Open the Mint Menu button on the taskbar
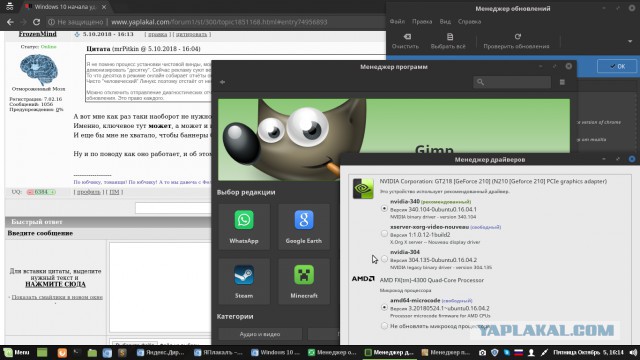 [16, 352]
